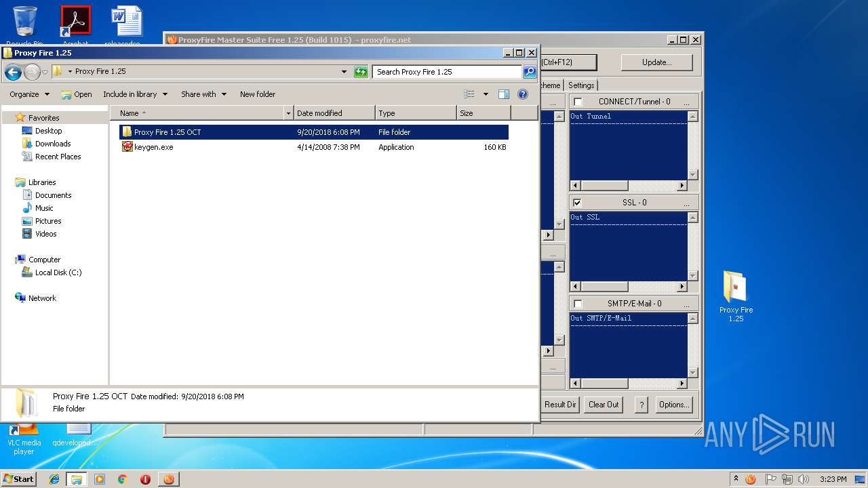
Task: Show hidden tray icons arrow
Action: click(736, 479)
